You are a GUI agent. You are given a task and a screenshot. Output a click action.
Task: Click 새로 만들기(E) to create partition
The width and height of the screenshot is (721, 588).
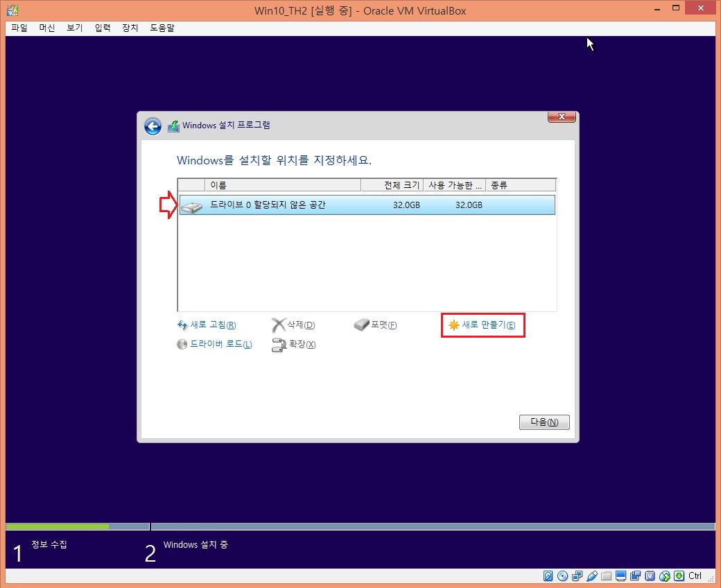[x=483, y=325]
